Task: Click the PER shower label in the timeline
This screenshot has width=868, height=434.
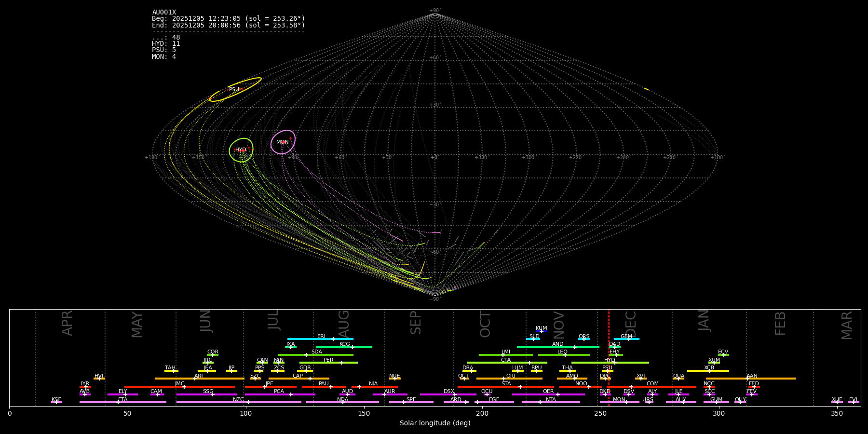Action: 328,360
